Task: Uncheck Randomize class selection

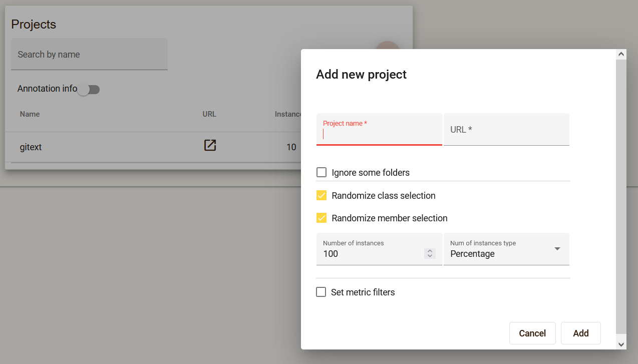Action: [322, 195]
